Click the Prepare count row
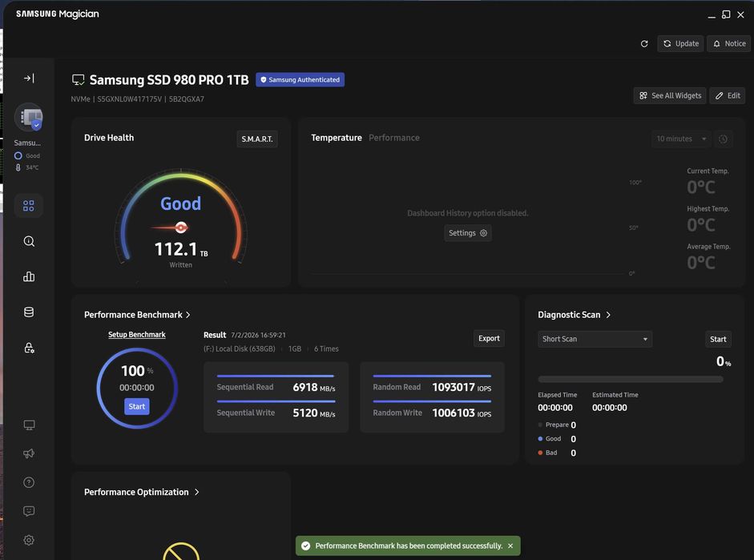Image resolution: width=754 pixels, height=560 pixels. click(557, 425)
